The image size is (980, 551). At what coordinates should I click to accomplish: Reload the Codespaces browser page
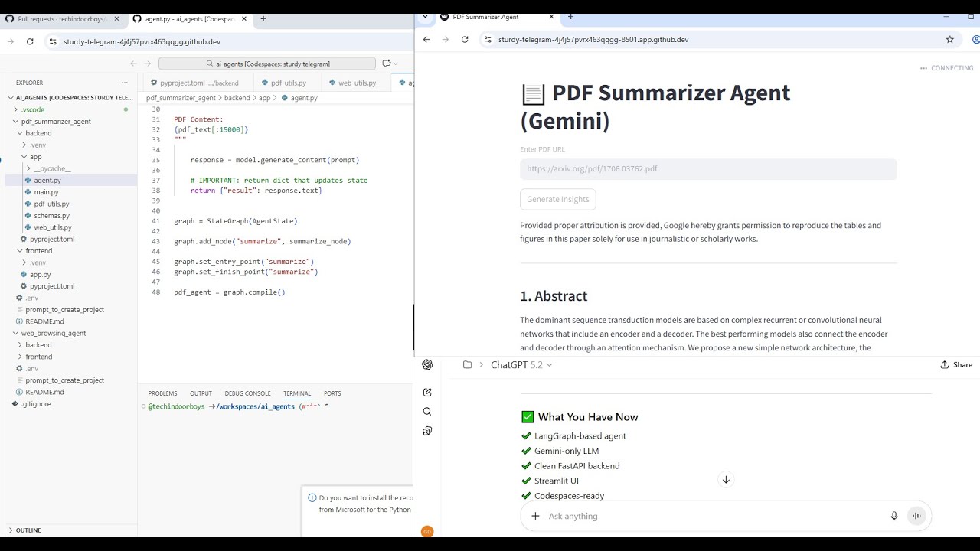[30, 41]
